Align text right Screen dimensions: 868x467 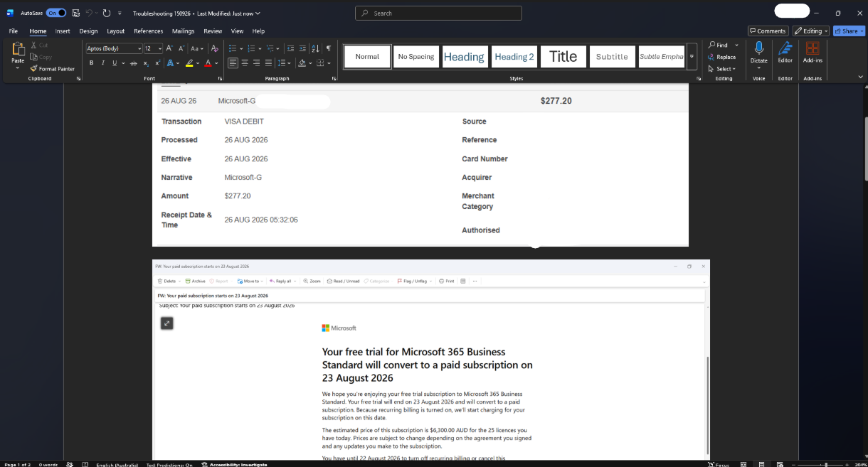coord(256,63)
